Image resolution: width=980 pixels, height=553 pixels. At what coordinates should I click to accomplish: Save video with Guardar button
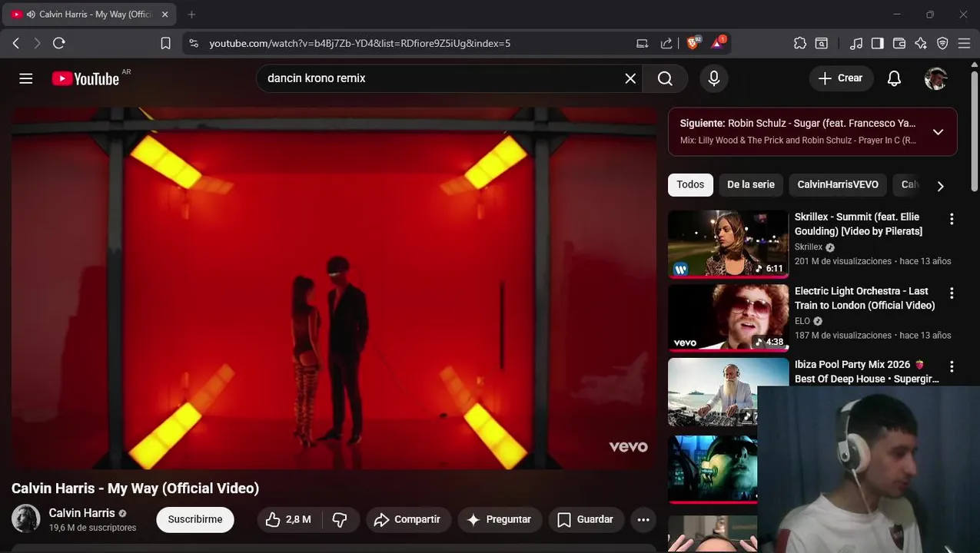click(586, 520)
